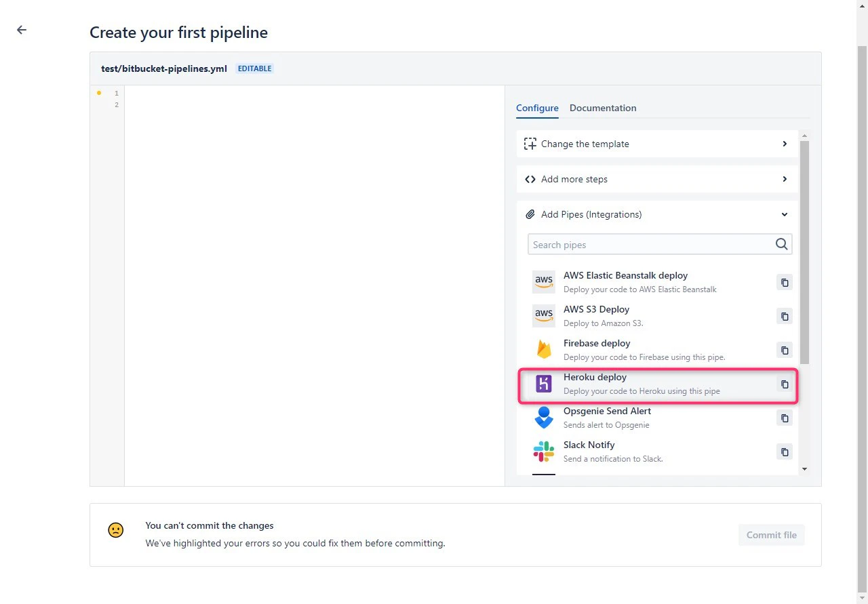Viewport: 868px width, 604px height.
Task: Switch to the Configure tab
Action: click(537, 108)
